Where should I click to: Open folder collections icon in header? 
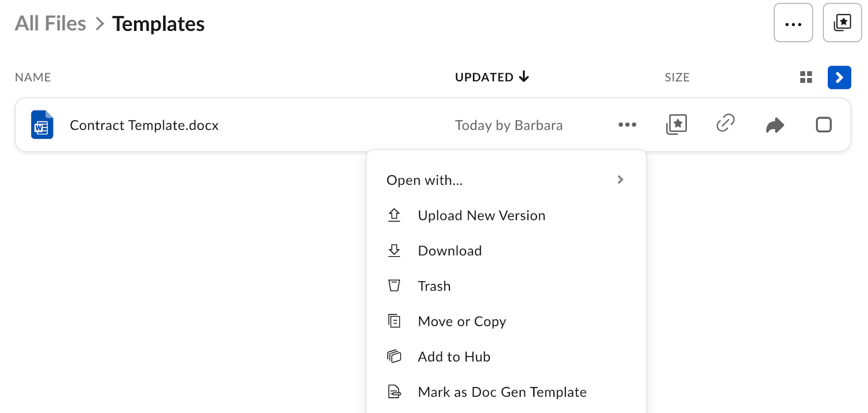tap(842, 23)
